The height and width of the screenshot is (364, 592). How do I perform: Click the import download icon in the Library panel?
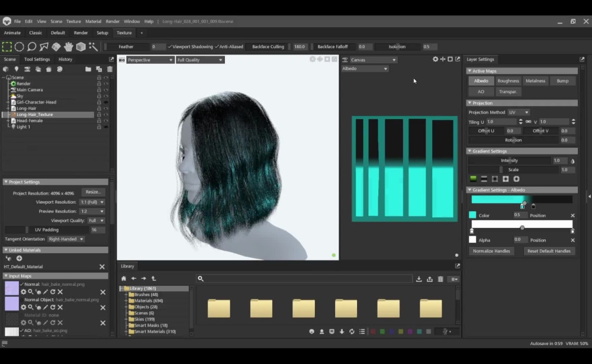pyautogui.click(x=419, y=278)
